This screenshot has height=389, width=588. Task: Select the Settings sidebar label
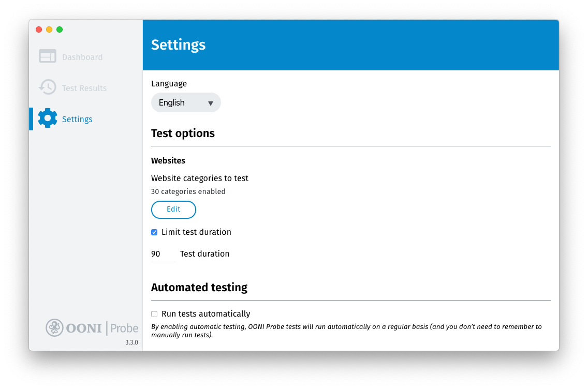pyautogui.click(x=77, y=119)
